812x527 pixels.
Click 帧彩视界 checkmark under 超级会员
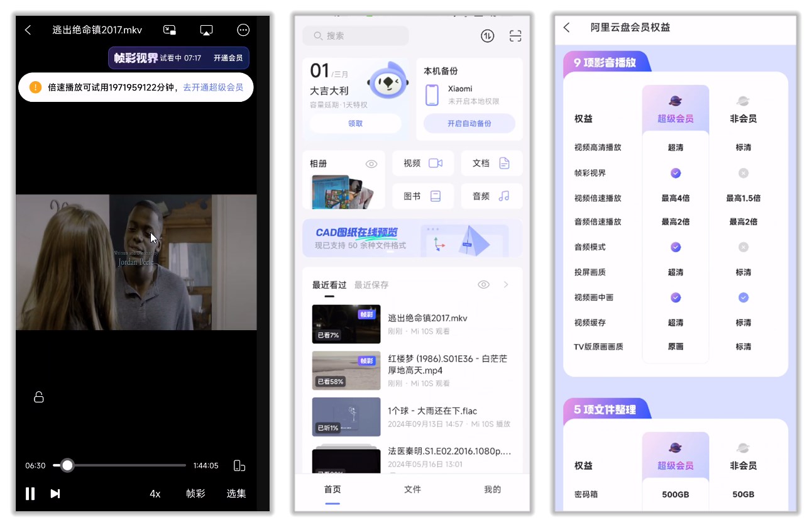(x=676, y=173)
